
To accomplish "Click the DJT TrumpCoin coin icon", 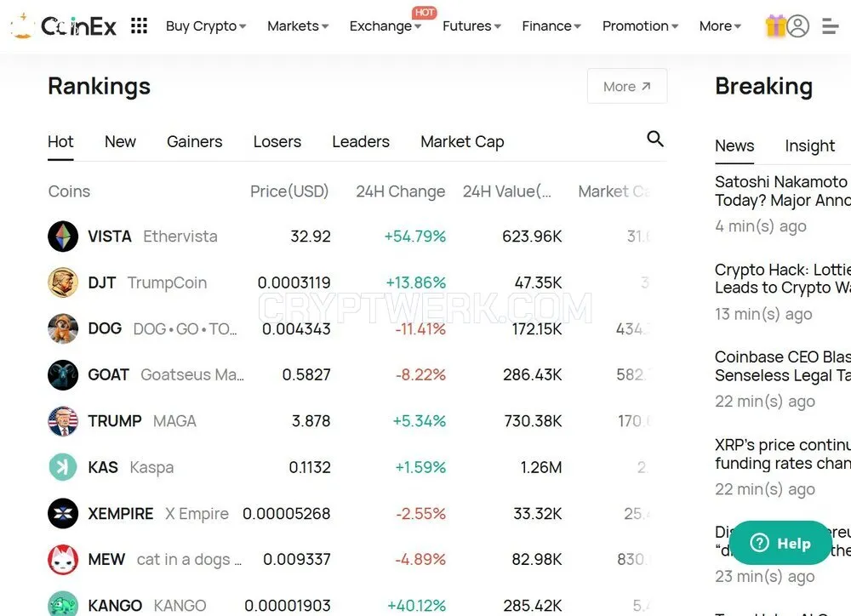I will pyautogui.click(x=63, y=282).
